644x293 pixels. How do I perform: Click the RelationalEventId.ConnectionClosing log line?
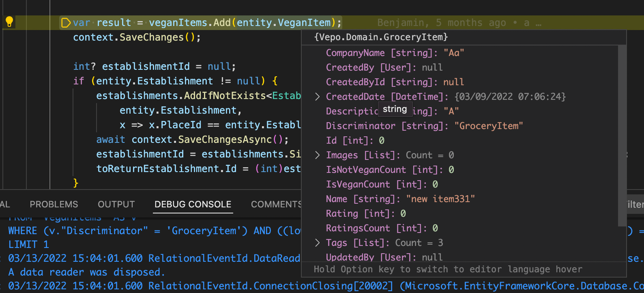click(x=326, y=286)
